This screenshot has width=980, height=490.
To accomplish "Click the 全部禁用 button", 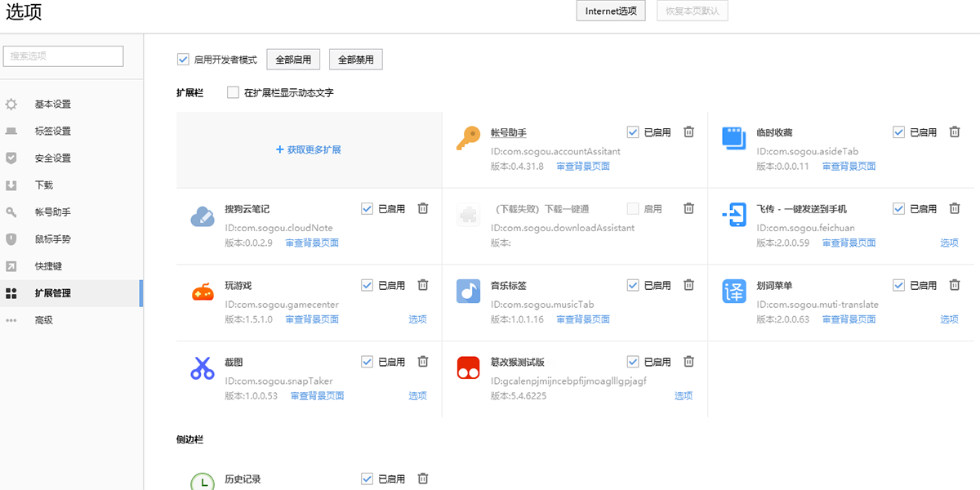I will click(x=356, y=60).
